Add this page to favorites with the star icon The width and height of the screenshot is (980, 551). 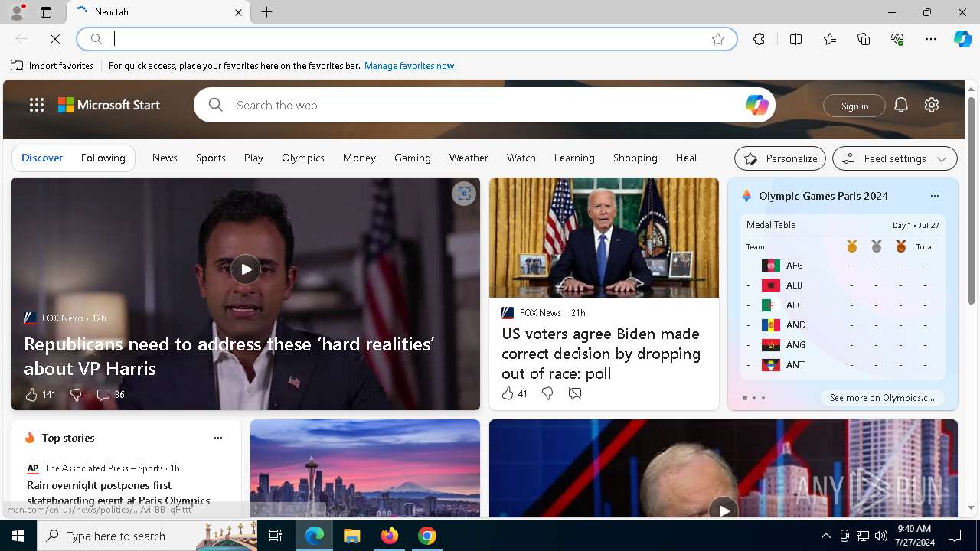click(718, 39)
